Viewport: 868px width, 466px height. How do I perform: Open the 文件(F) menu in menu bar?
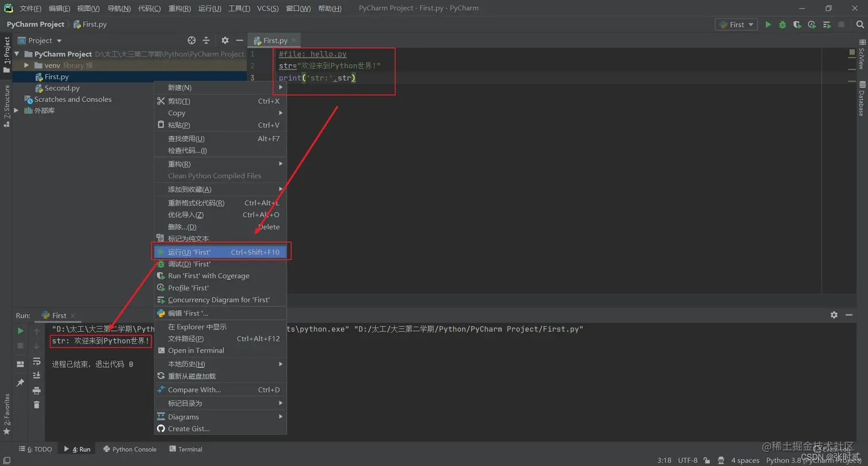point(30,8)
